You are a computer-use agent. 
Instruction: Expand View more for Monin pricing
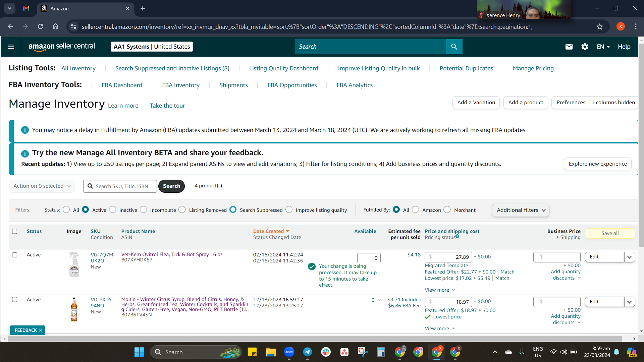440,328
